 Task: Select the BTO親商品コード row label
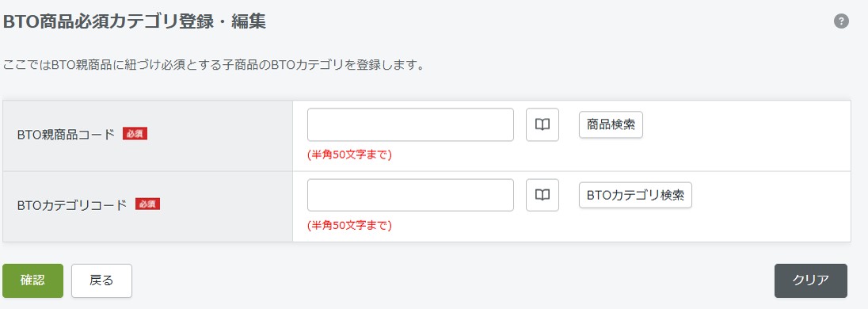(x=66, y=134)
